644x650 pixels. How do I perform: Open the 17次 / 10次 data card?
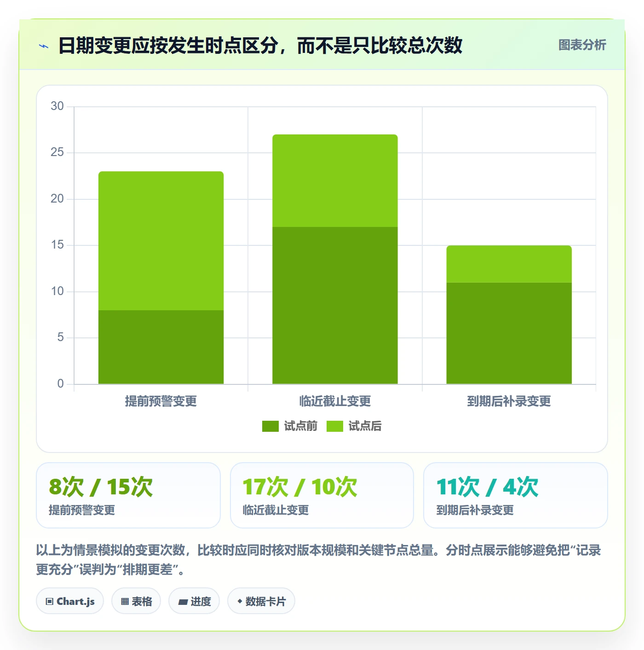click(322, 495)
